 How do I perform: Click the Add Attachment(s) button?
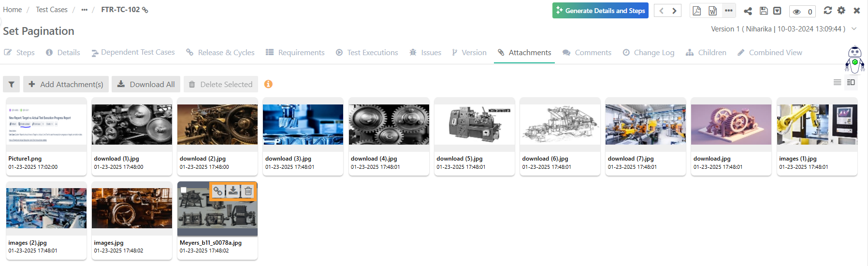pyautogui.click(x=66, y=84)
